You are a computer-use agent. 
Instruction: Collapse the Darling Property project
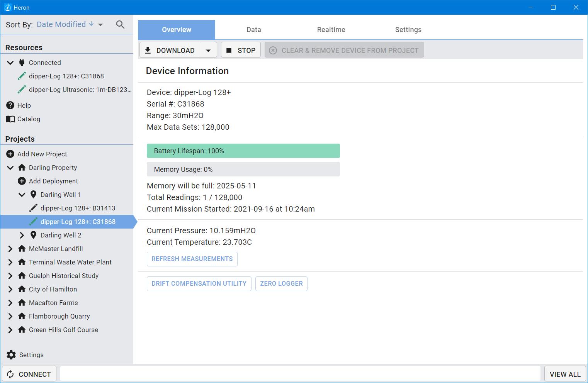click(x=10, y=168)
